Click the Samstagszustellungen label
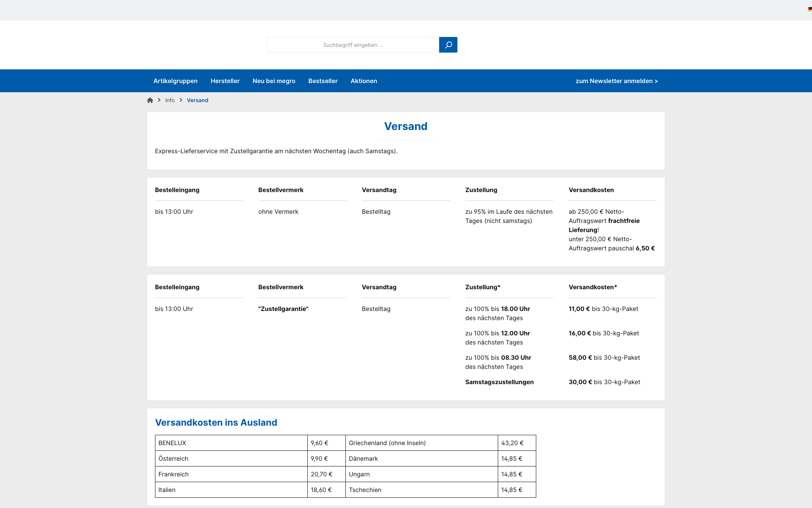The height and width of the screenshot is (508, 812). (x=499, y=382)
